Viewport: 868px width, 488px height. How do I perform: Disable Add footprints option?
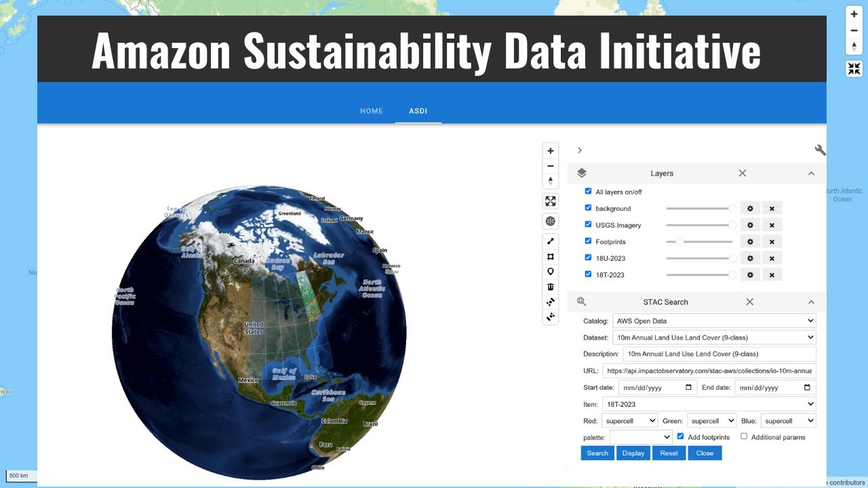tap(680, 436)
